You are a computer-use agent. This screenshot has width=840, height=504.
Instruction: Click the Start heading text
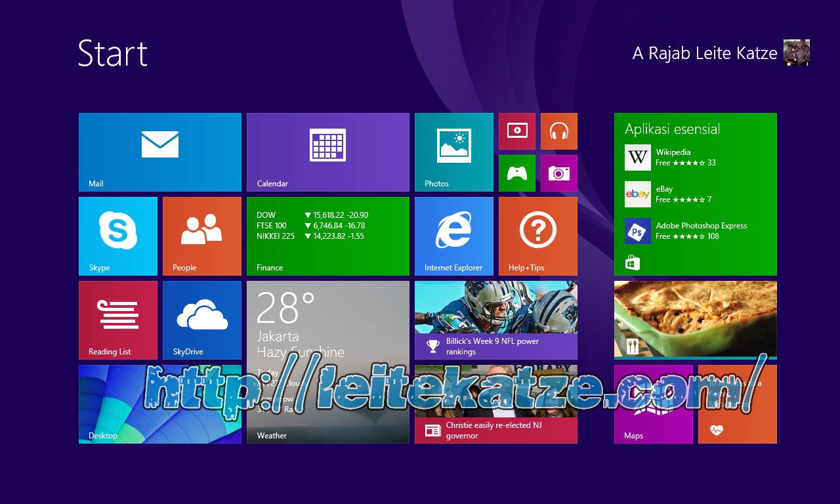pos(113,53)
